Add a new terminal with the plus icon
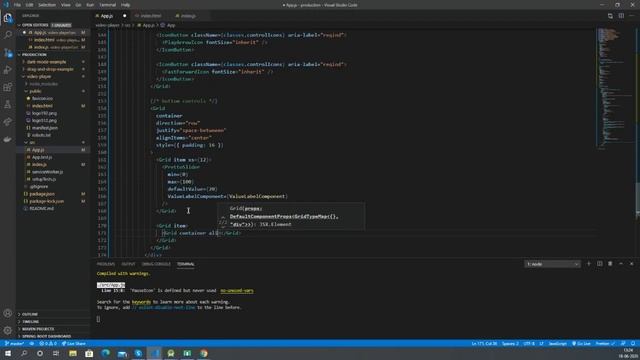Image resolution: width=640 pixels, height=360 pixels. [x=589, y=264]
